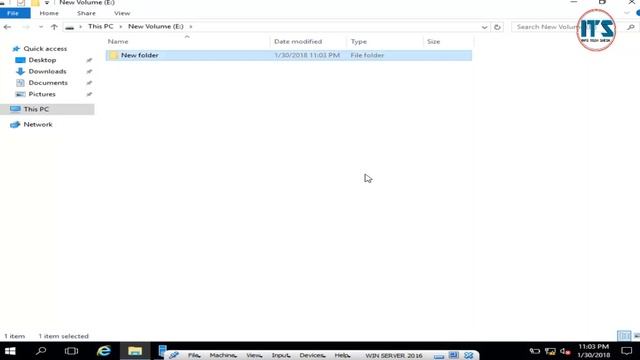The height and width of the screenshot is (360, 640).
Task: Open the VirtualBox Devices menu
Action: pyautogui.click(x=312, y=356)
